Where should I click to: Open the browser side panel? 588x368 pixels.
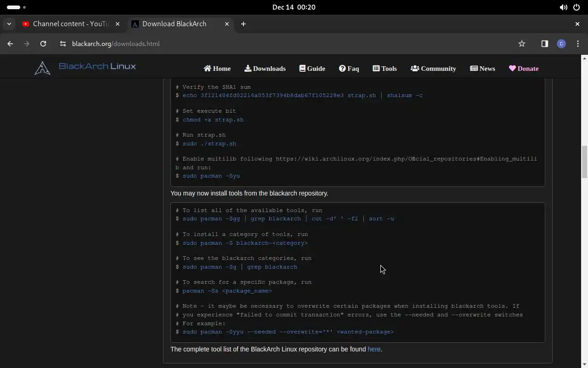tap(545, 44)
